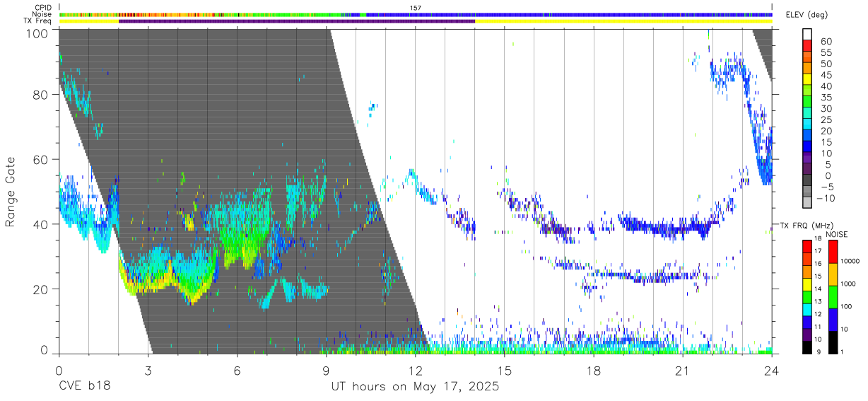Click the range gate 60 tick label
The height and width of the screenshot is (401, 868).
click(42, 159)
